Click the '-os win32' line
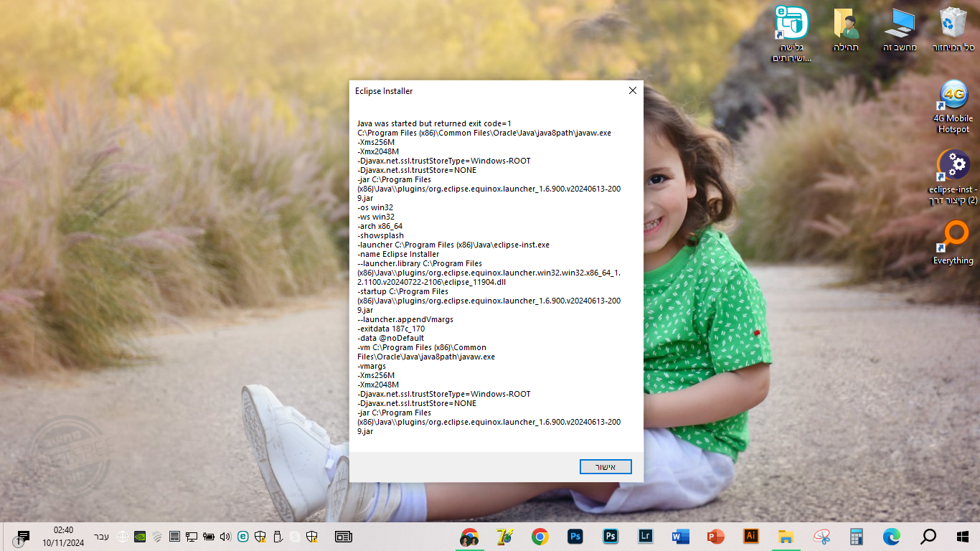The image size is (980, 551). pos(375,207)
